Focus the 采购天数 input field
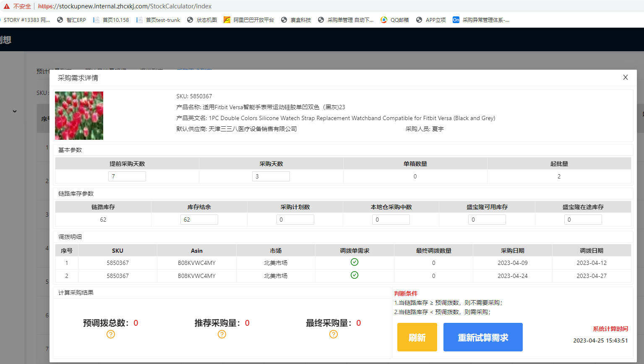This screenshot has width=644, height=364. (271, 176)
